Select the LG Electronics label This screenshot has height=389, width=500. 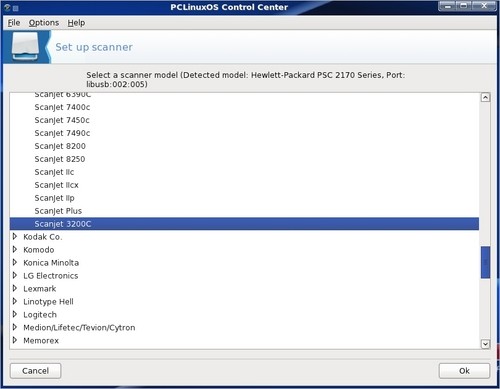(x=51, y=276)
